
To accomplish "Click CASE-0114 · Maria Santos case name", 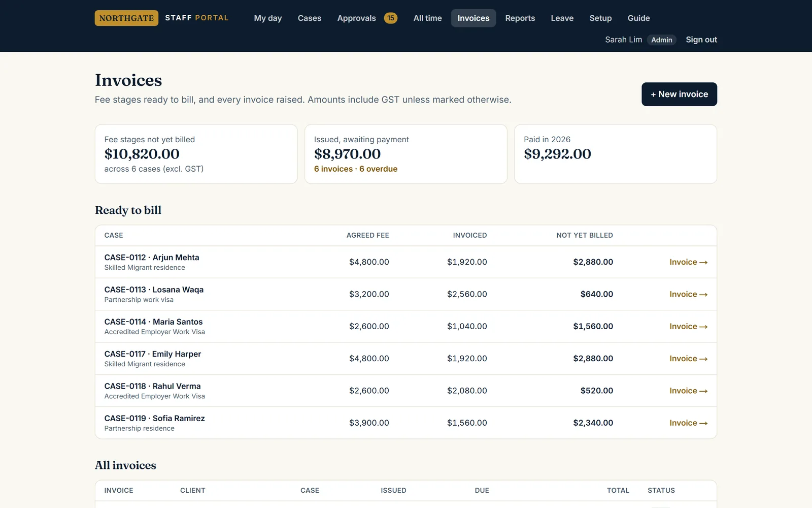I will (x=153, y=322).
